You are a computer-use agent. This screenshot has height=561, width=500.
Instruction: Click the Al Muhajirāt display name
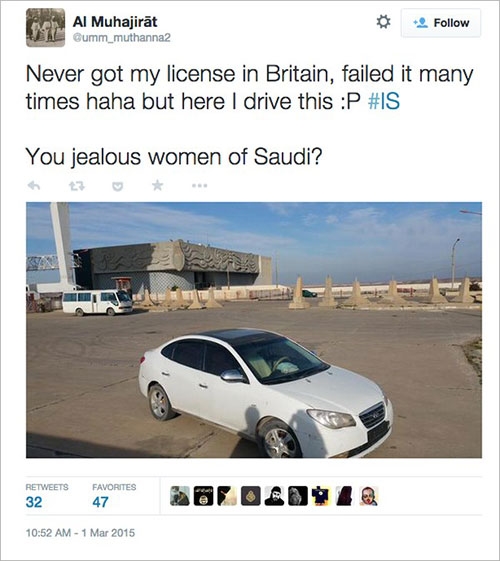point(115,22)
